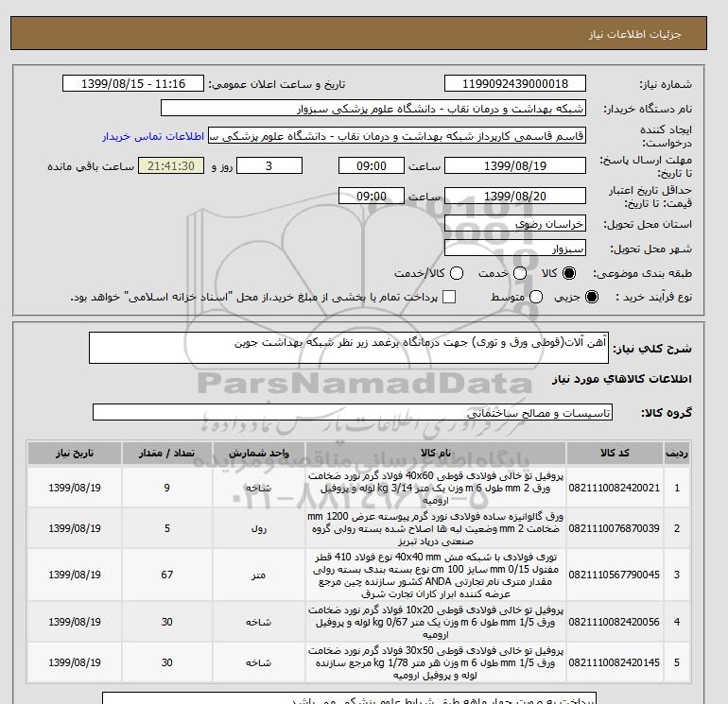Click the 30x50 steel profile item name
This screenshot has height=704, width=728.
(436, 663)
